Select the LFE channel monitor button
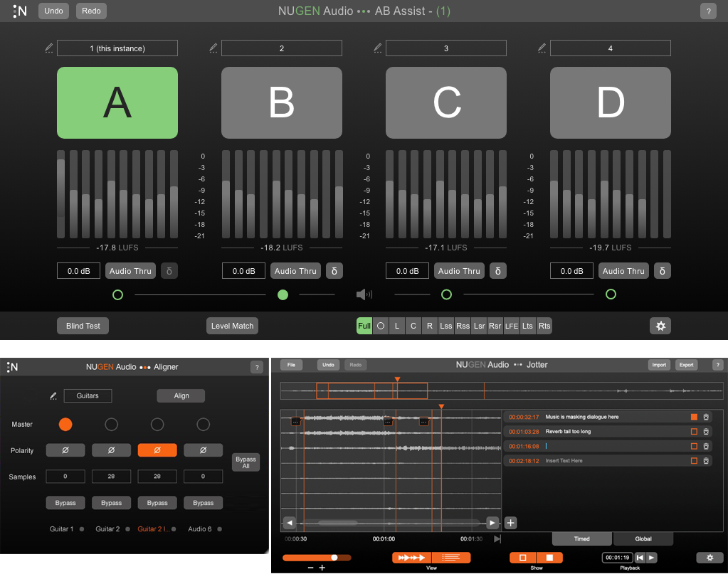728x574 pixels. [x=512, y=326]
